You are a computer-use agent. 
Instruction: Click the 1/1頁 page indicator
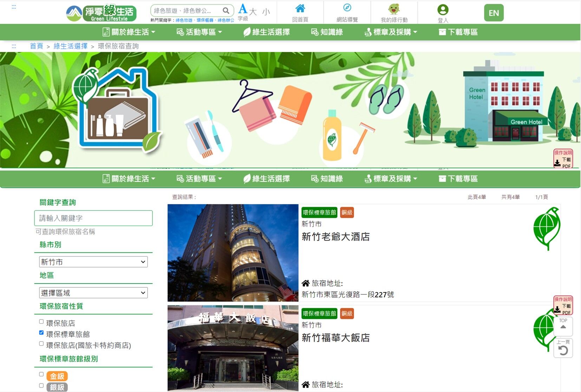click(x=541, y=197)
